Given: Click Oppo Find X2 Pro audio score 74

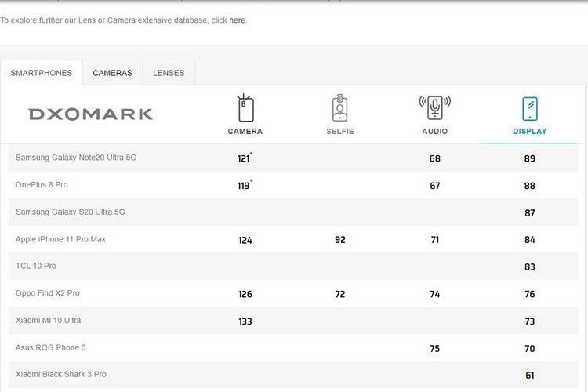Looking at the screenshot, I should [435, 295].
